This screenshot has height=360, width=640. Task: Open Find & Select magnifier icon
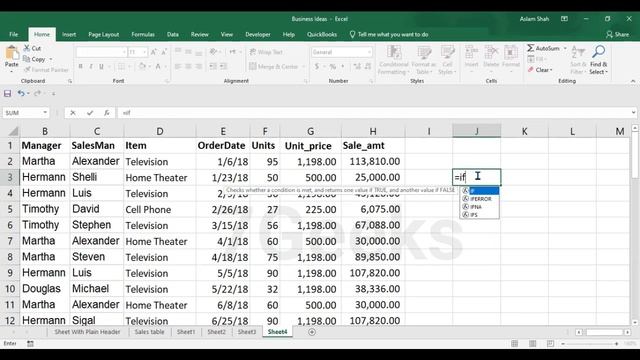click(599, 52)
